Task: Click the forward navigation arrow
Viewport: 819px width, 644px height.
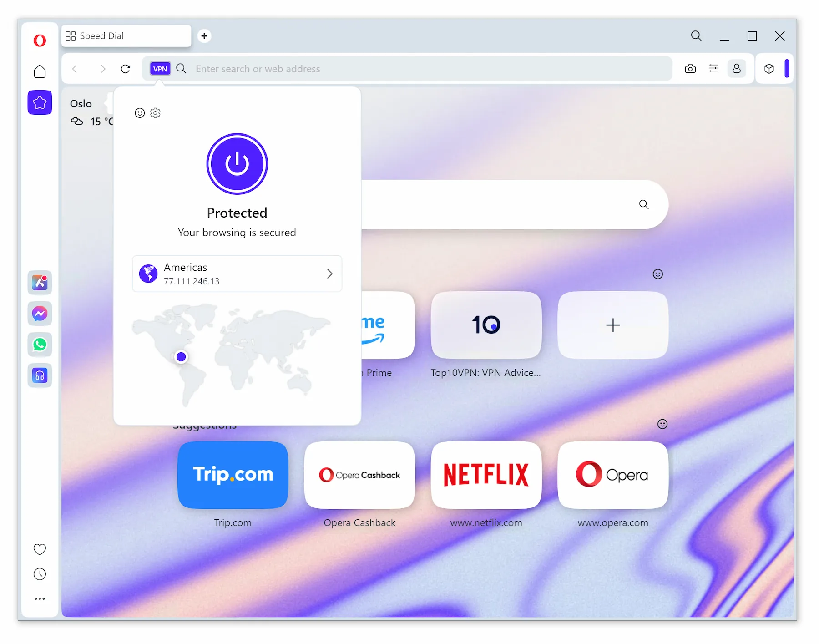Action: (x=103, y=69)
